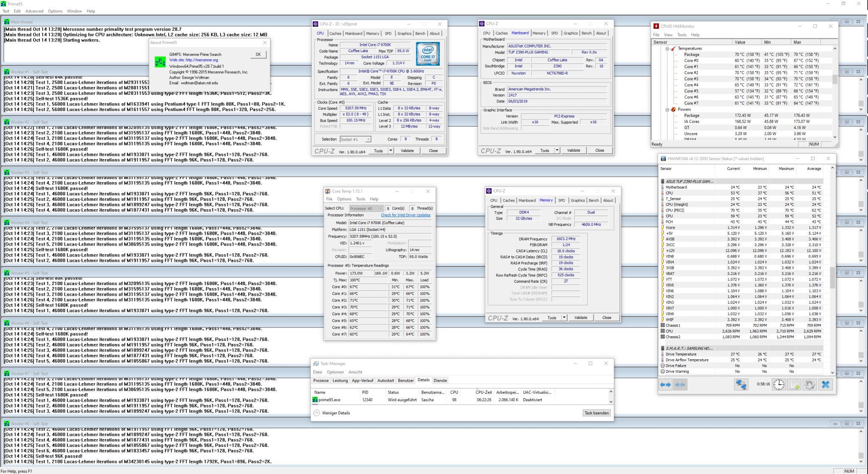The image size is (868, 474).
Task: Open HWiNFO settings gear icon
Action: pos(810,385)
